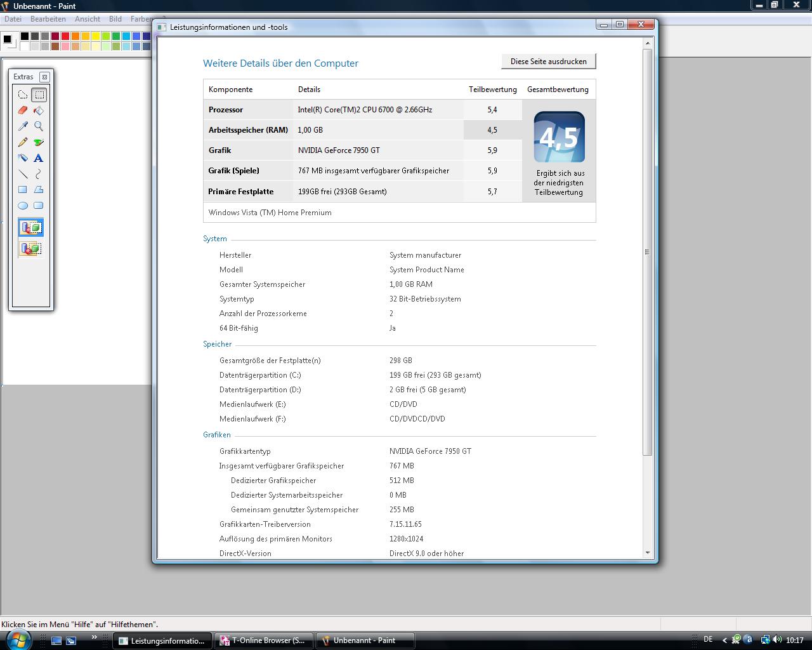This screenshot has height=650, width=812.
Task: Select the rectangular Select tool in Paint
Action: [x=39, y=95]
